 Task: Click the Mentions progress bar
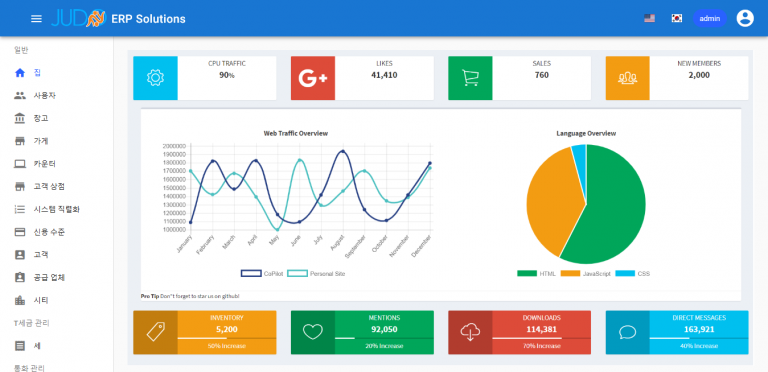(384, 338)
